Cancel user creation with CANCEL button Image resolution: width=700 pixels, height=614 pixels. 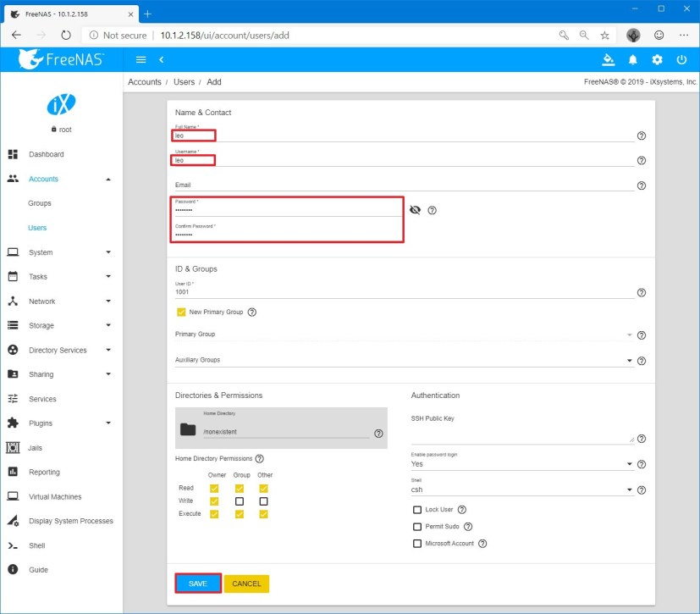(248, 584)
